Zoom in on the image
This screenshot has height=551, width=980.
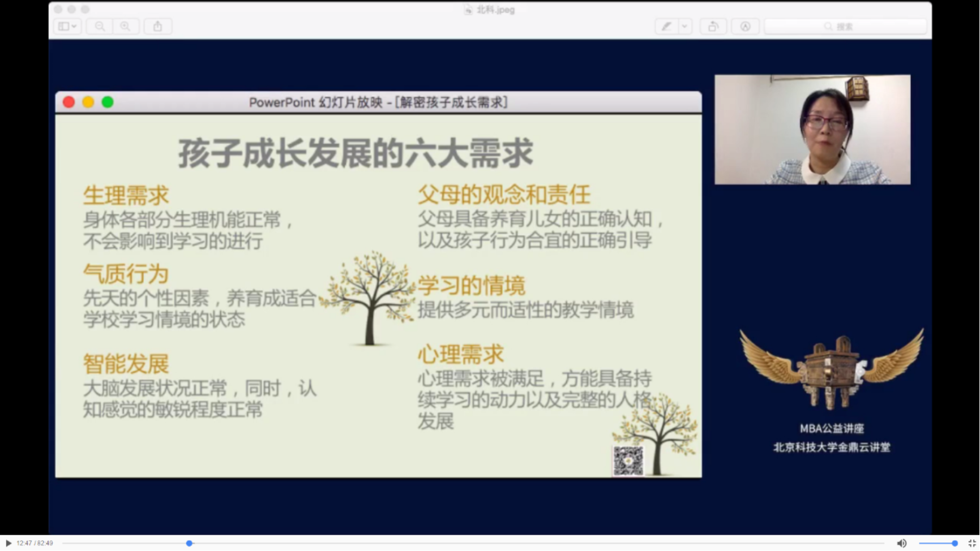click(126, 26)
